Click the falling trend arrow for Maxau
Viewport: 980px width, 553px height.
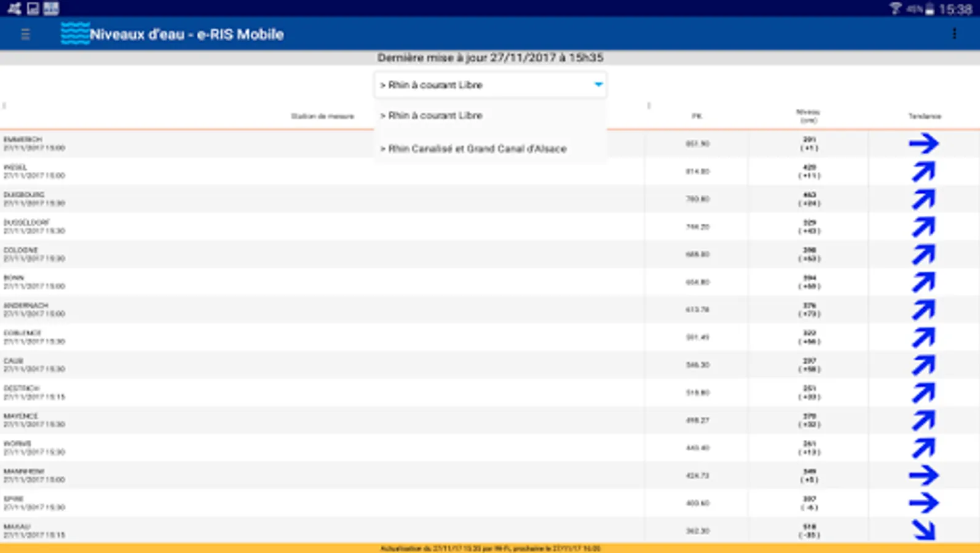click(923, 530)
